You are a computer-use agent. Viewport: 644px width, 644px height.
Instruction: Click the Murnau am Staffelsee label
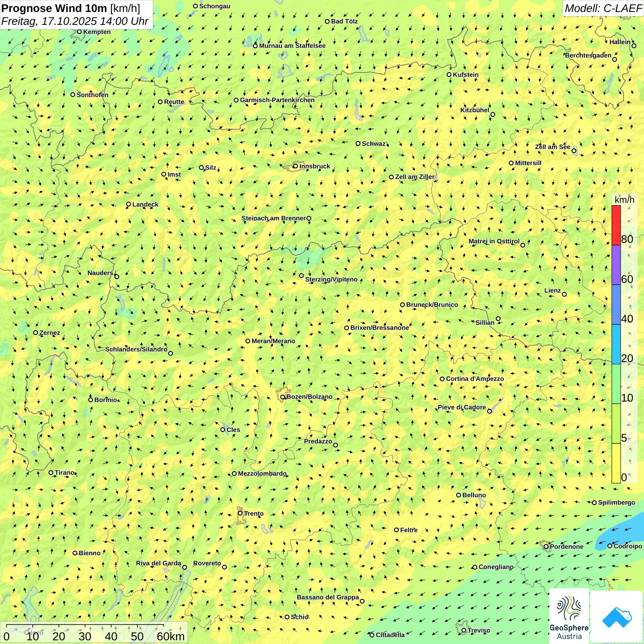pyautogui.click(x=292, y=46)
